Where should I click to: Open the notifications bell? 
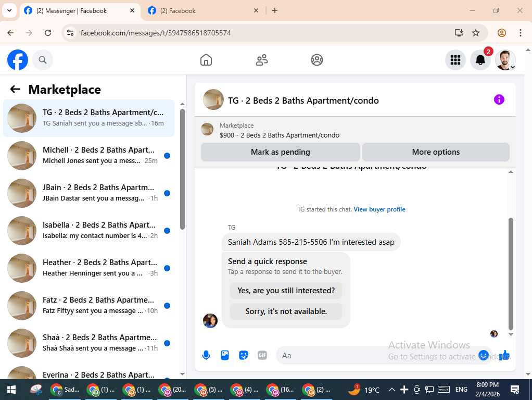[480, 60]
